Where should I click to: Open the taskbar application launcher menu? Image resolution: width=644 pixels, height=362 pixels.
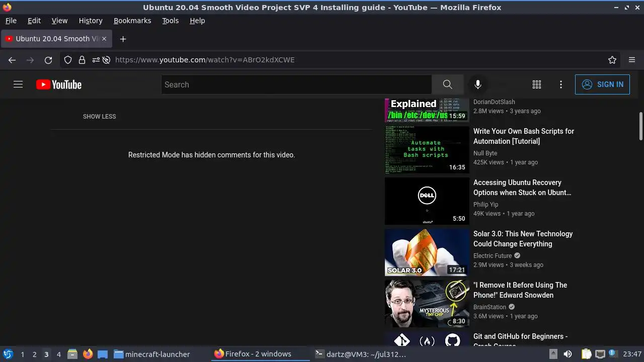click(8, 354)
